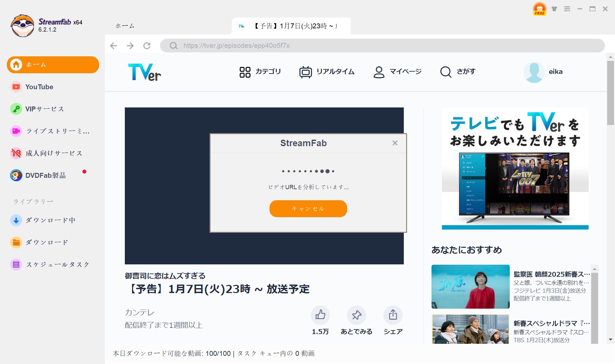Open TVer カテゴリ menu

tap(260, 72)
